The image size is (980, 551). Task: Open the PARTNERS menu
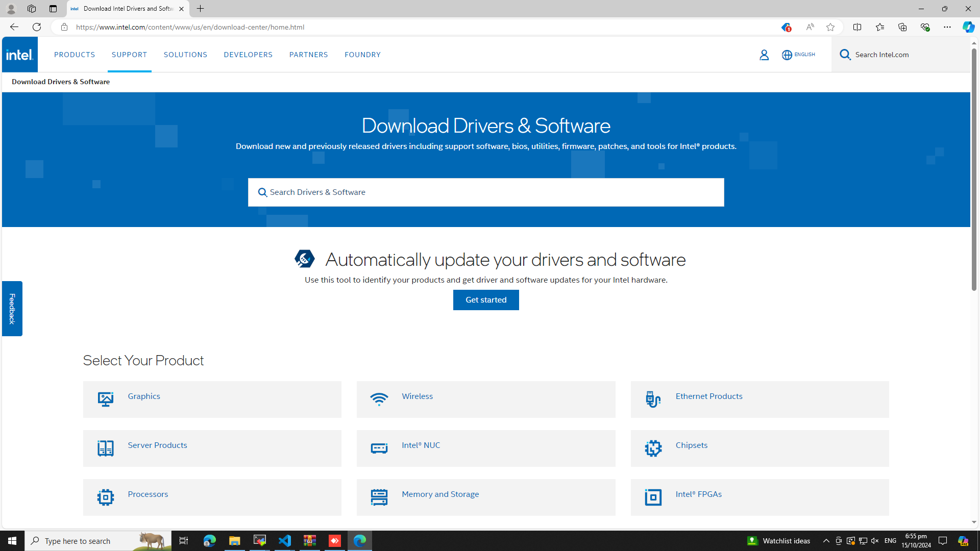point(308,55)
